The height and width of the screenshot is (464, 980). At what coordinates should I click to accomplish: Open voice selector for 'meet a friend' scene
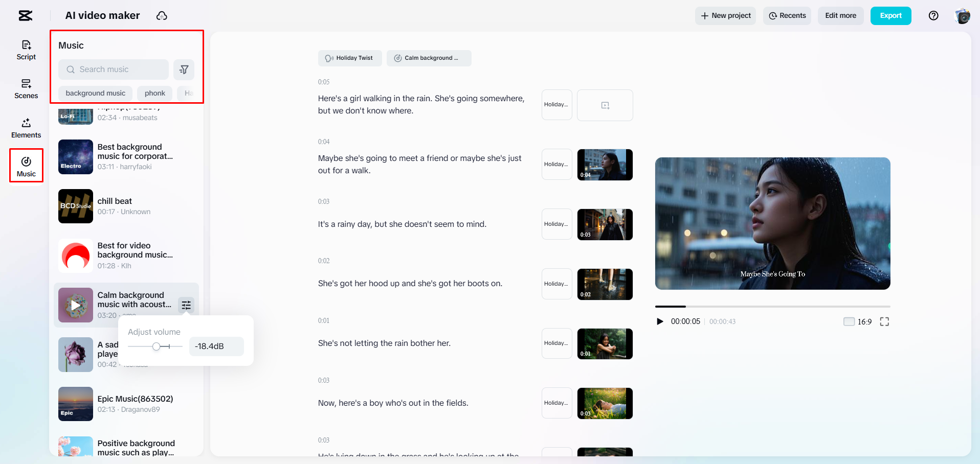[x=556, y=165]
